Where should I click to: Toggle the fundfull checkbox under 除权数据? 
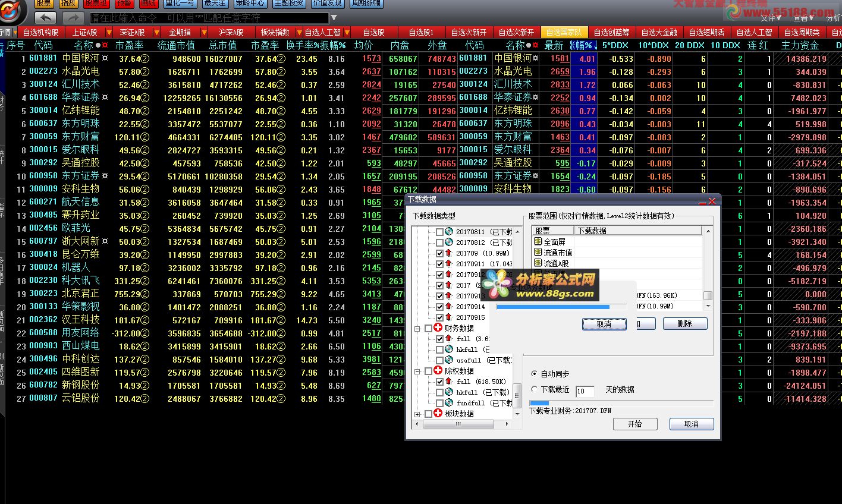[x=440, y=403]
